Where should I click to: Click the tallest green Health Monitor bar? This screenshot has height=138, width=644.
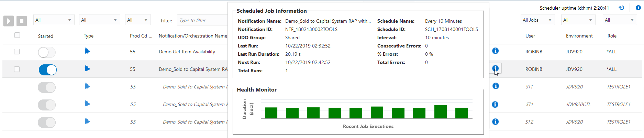coord(440,112)
